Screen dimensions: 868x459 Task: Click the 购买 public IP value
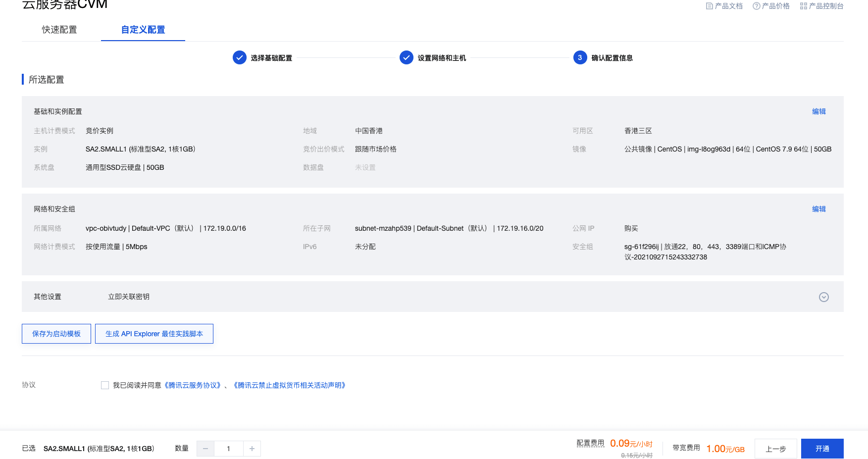point(631,228)
